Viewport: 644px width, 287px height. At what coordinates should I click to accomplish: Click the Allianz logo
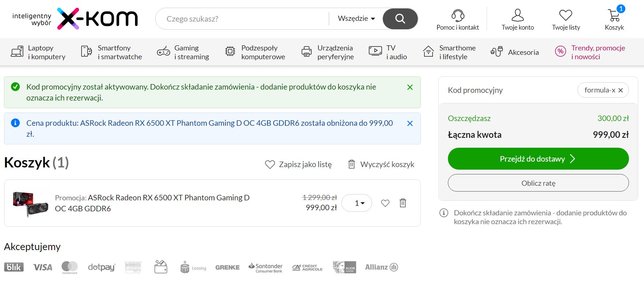coord(382,267)
